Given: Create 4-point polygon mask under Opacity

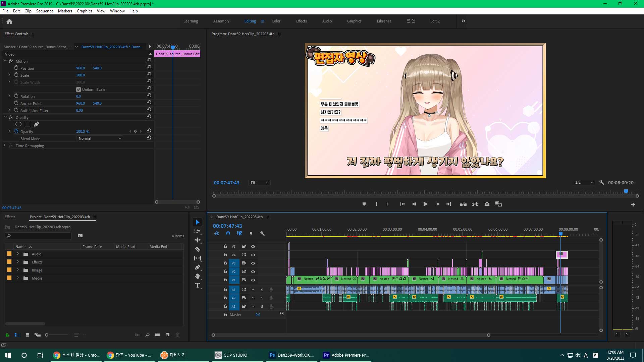Looking at the screenshot, I should 28,124.
